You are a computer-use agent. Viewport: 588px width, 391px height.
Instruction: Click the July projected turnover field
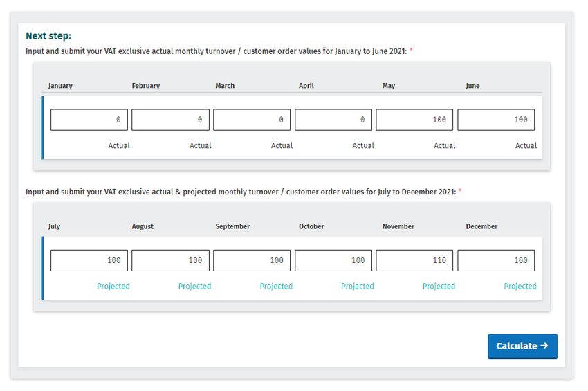(x=89, y=260)
